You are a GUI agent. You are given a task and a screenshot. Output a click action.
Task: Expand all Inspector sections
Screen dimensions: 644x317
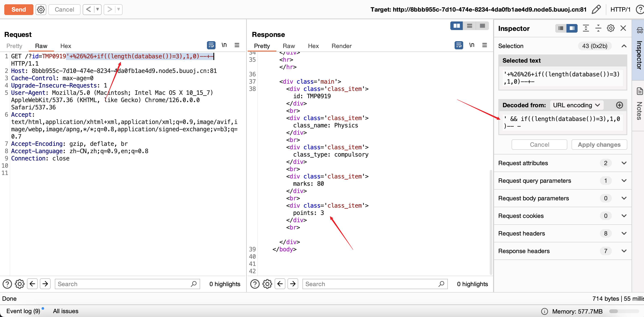[x=586, y=28]
